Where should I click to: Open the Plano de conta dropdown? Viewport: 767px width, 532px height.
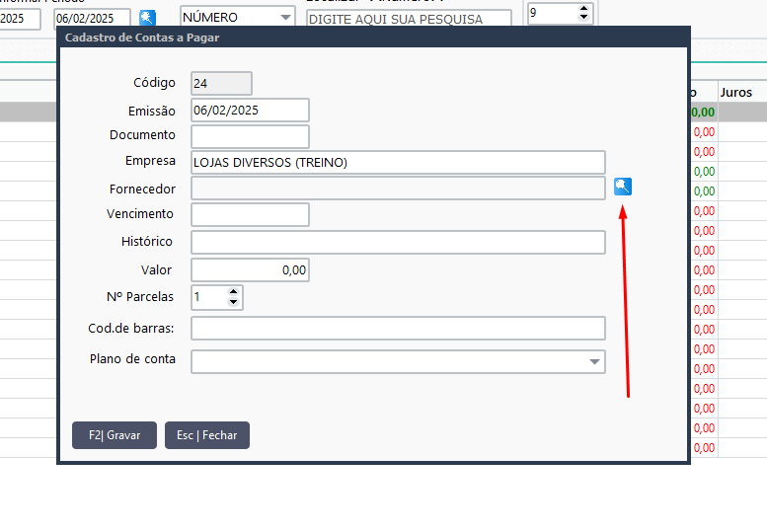pos(594,362)
